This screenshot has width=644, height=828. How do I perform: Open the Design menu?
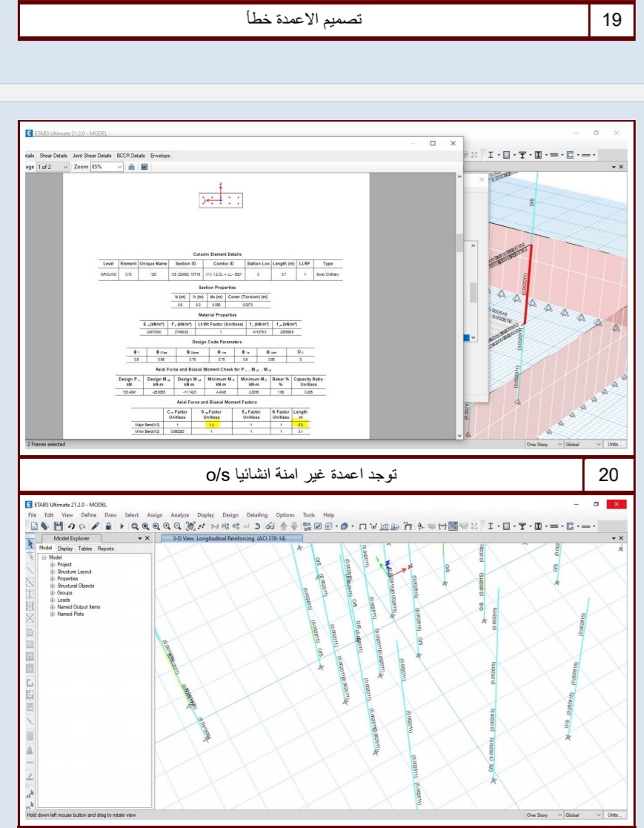pos(230,515)
